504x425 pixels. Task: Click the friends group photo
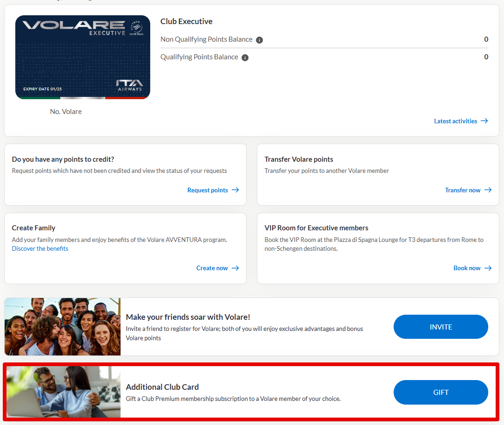63,326
